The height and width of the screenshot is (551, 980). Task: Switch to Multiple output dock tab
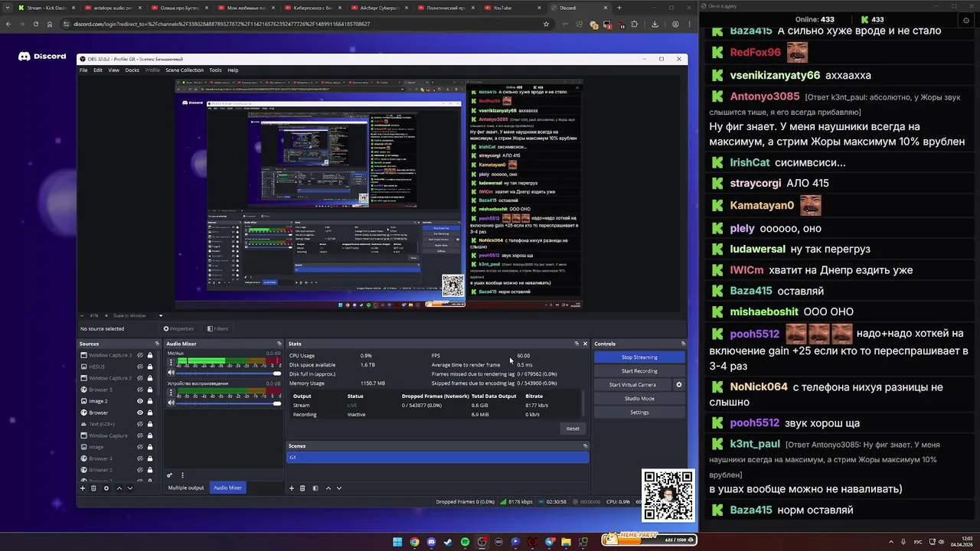pos(186,487)
